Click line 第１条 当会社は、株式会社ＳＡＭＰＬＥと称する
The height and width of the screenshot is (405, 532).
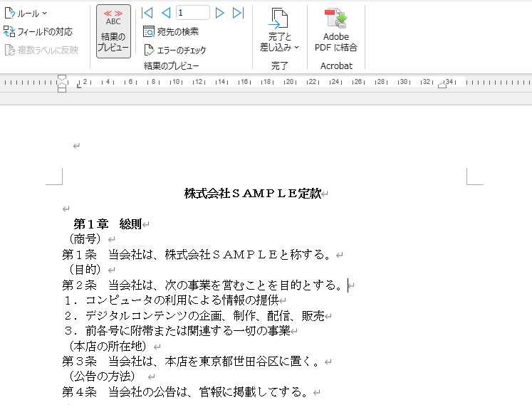point(197,254)
